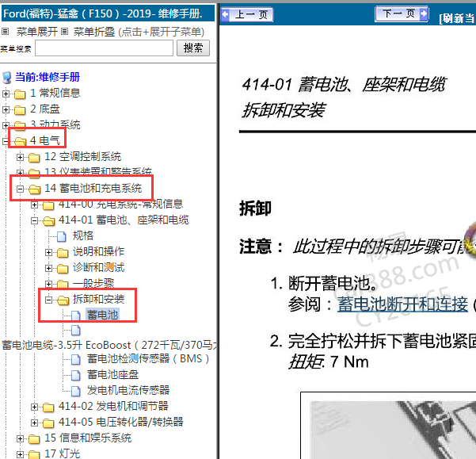
Task: Click folder icon of 414-05 电压转化器/转换器
Action: tap(48, 423)
